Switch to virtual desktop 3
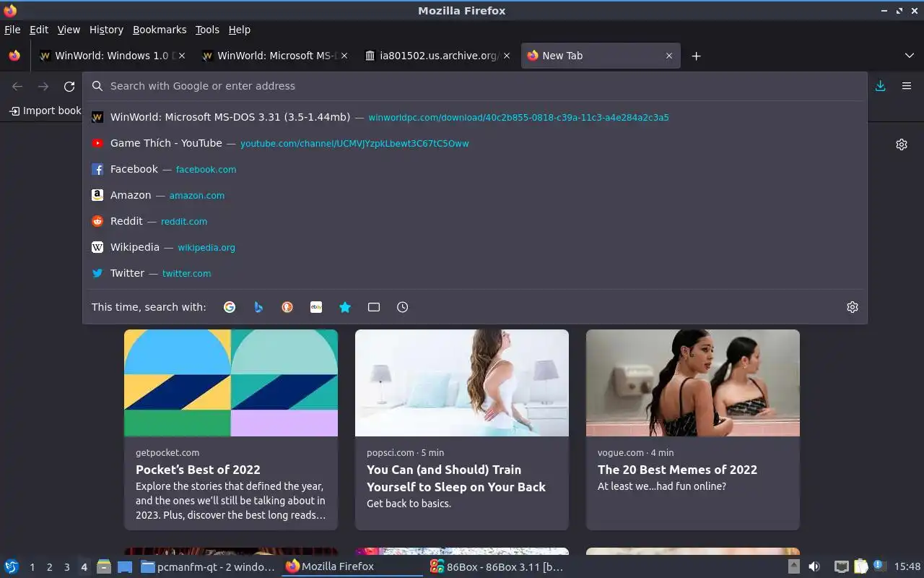This screenshot has width=924, height=578. tap(66, 567)
